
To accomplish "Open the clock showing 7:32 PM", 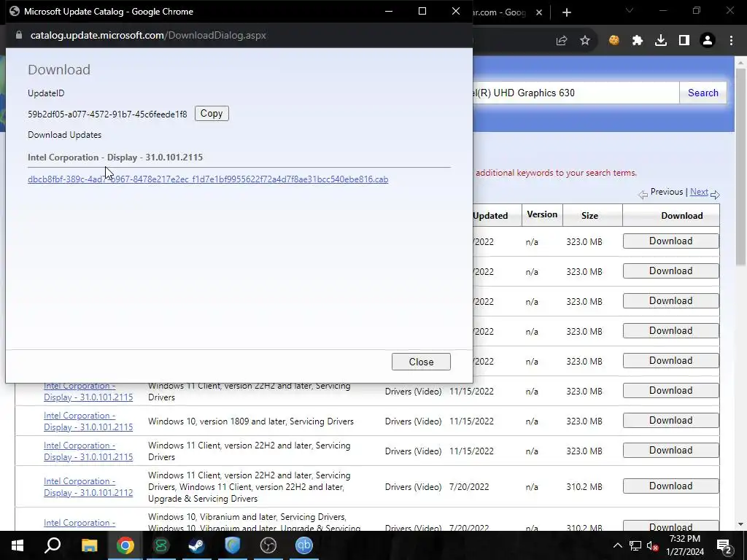I will [x=684, y=545].
